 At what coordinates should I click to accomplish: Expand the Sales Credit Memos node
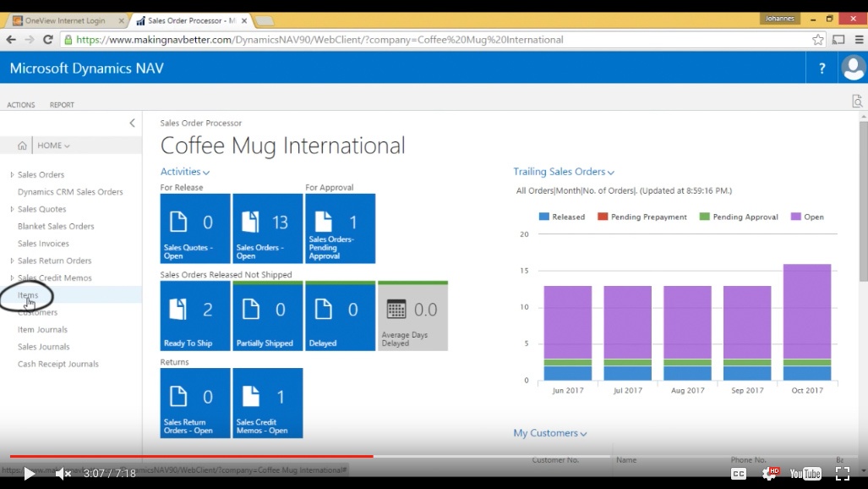(x=12, y=277)
